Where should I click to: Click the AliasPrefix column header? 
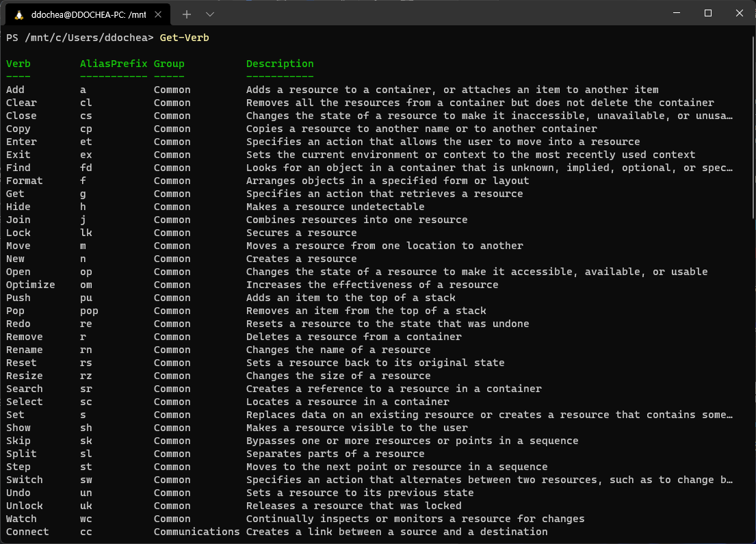[114, 64]
